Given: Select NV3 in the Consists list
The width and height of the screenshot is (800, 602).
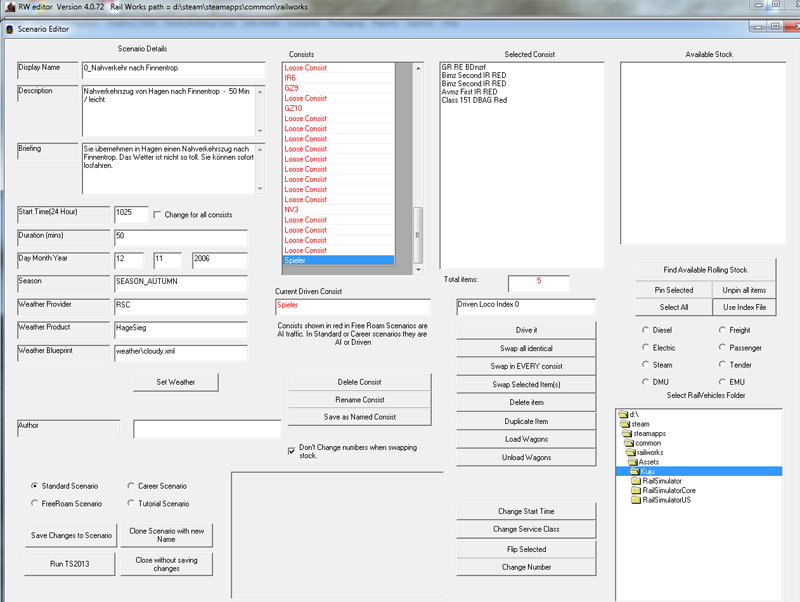Looking at the screenshot, I should [x=291, y=210].
